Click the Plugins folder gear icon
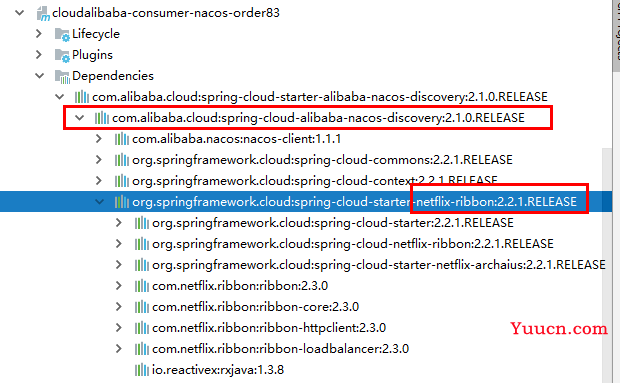The width and height of the screenshot is (620, 383). [62, 55]
